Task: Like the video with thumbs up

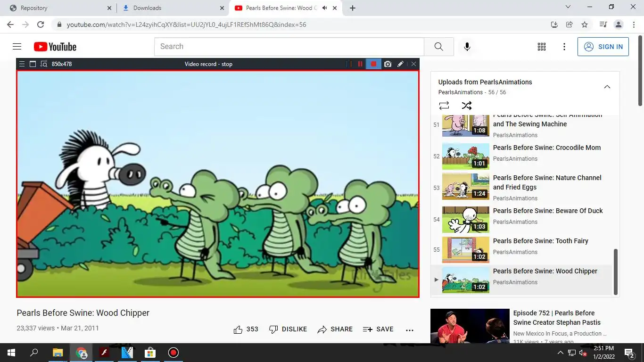Action: 246,329
